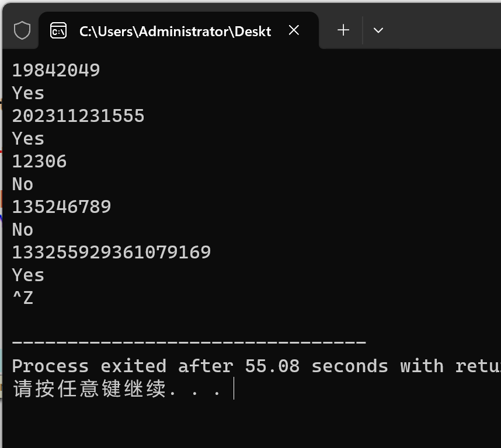Click the 135246789 input line

click(61, 206)
